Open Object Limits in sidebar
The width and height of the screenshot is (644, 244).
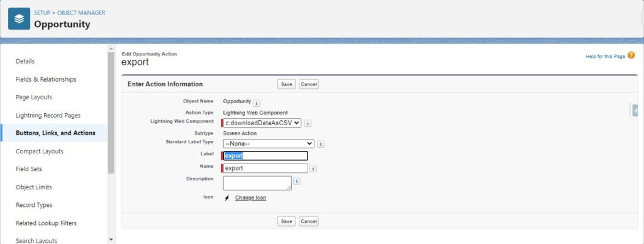pos(34,187)
